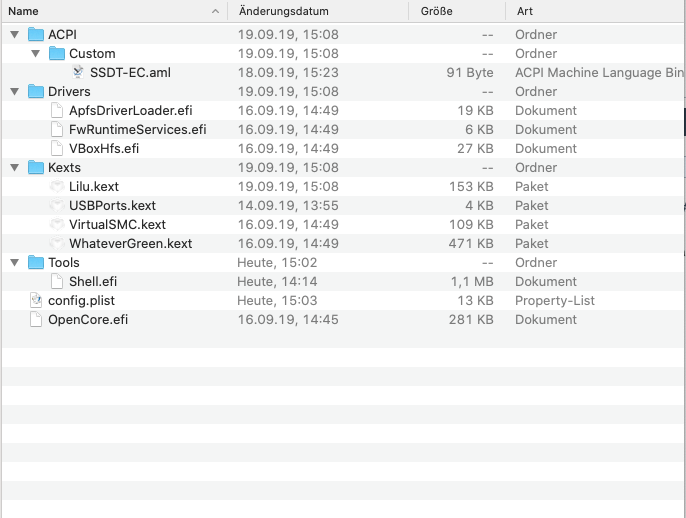Viewport: 686px width, 518px height.
Task: Sort by the Name column header
Action: (100, 11)
